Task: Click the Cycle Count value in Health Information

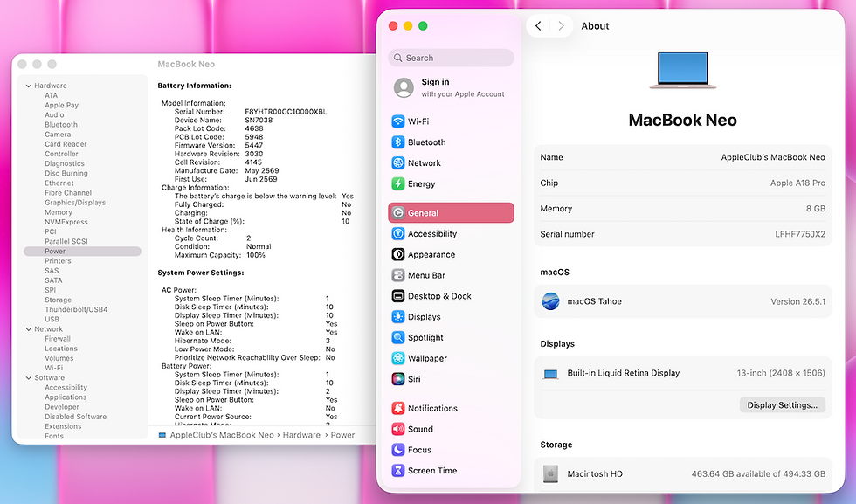Action: 248,238
